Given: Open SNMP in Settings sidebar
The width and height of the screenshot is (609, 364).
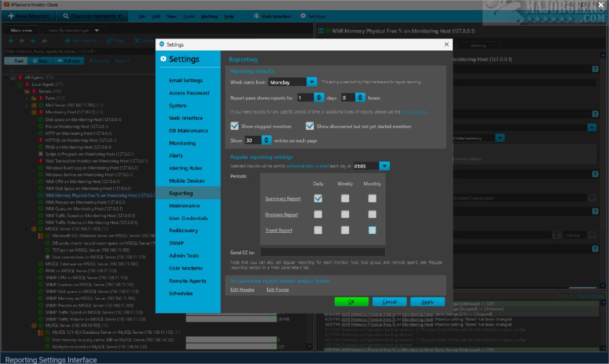Looking at the screenshot, I should 177,243.
